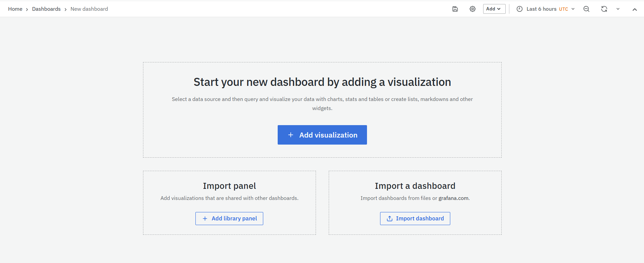Click the Import dashboard button
Image resolution: width=644 pixels, height=263 pixels.
(x=415, y=219)
